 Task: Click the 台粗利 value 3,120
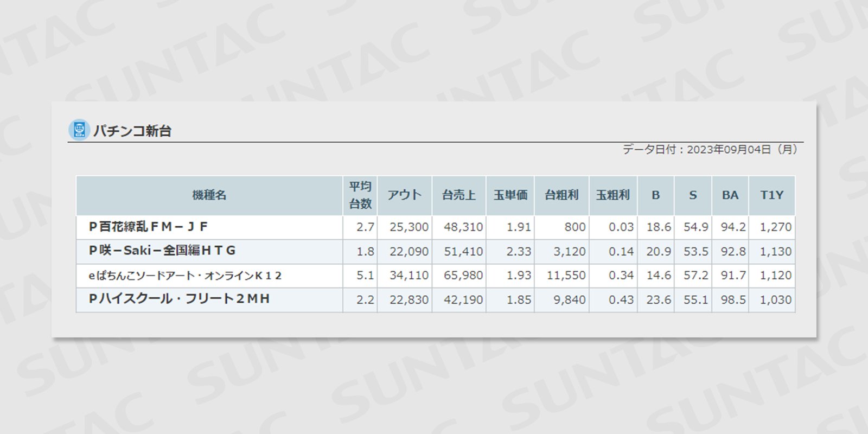[570, 252]
